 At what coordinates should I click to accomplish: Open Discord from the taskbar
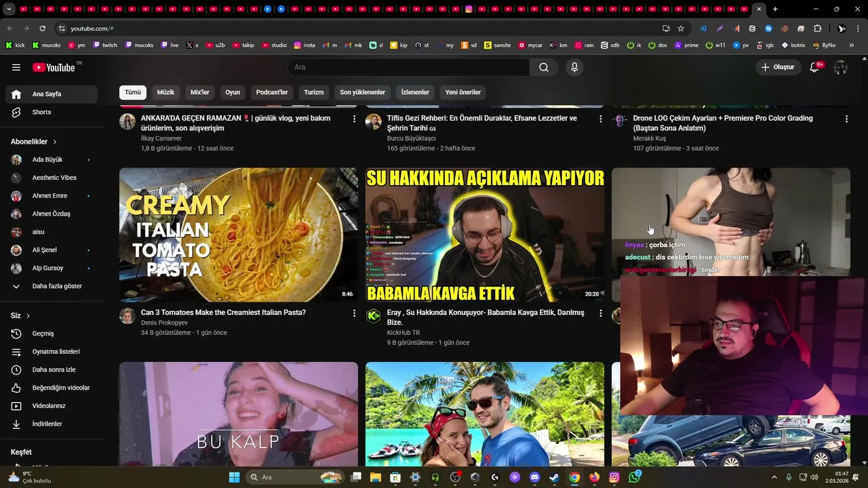tap(534, 477)
